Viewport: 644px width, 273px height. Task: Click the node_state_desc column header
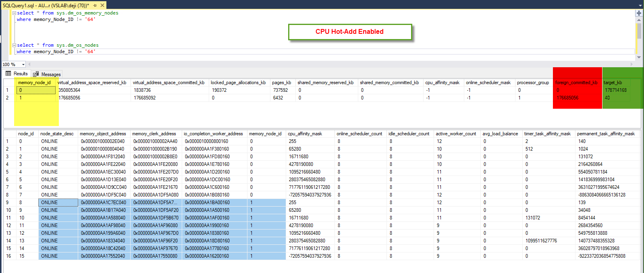pyautogui.click(x=57, y=134)
